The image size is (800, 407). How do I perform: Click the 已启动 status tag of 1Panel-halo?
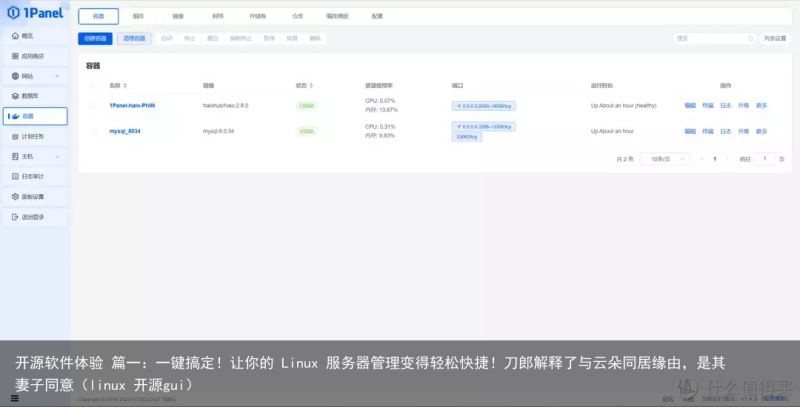tap(307, 106)
